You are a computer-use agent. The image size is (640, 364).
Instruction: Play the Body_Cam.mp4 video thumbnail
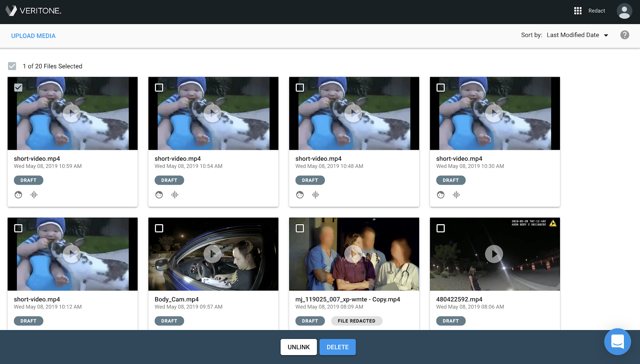tap(213, 254)
